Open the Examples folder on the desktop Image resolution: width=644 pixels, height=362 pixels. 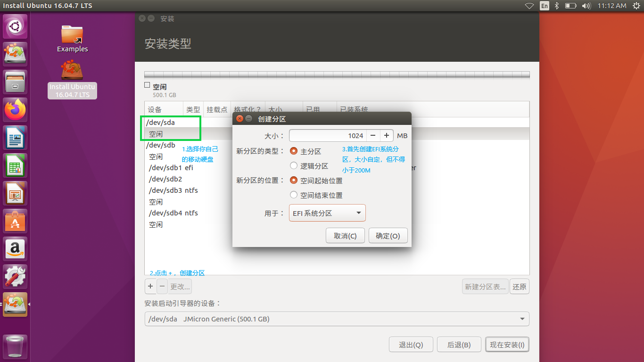click(x=72, y=39)
